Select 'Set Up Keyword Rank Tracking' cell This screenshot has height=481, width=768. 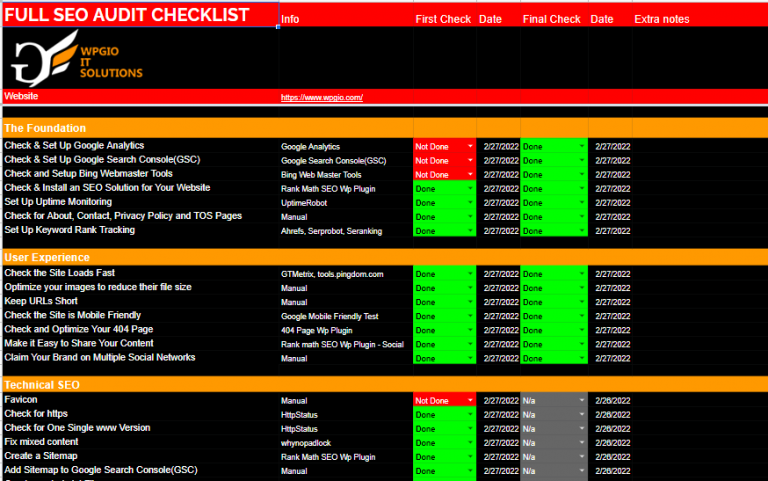[x=141, y=230]
